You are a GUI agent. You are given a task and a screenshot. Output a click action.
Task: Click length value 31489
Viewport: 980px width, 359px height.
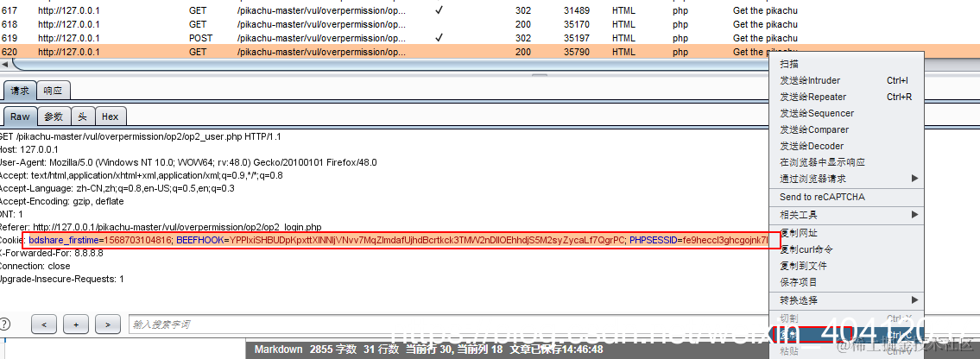(576, 10)
